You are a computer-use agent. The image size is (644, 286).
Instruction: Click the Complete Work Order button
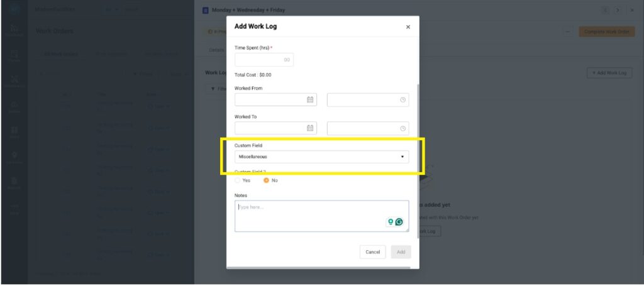[607, 31]
